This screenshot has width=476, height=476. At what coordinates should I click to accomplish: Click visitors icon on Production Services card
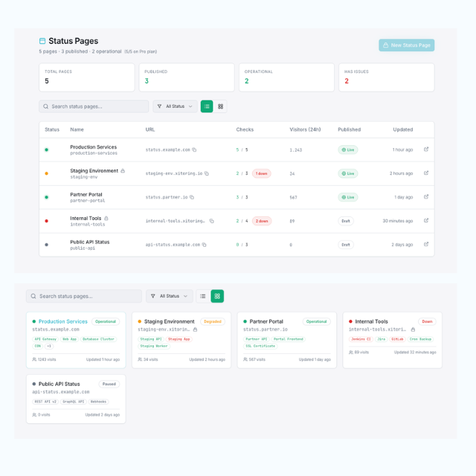coord(34,359)
